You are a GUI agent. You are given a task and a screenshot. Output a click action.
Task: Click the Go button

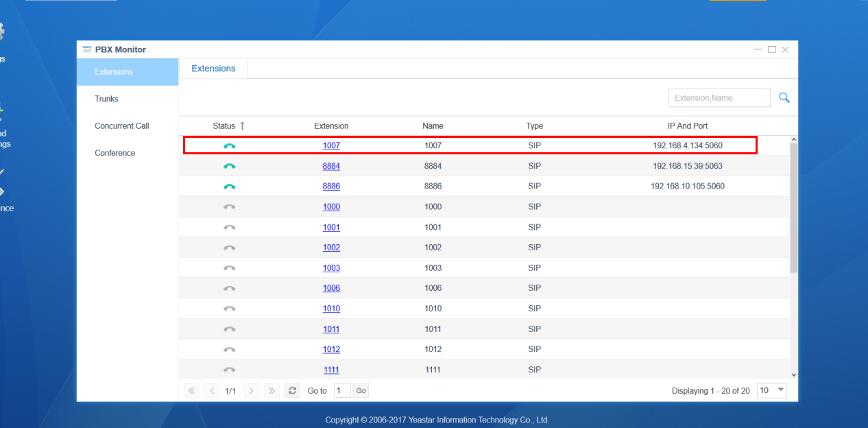point(361,390)
